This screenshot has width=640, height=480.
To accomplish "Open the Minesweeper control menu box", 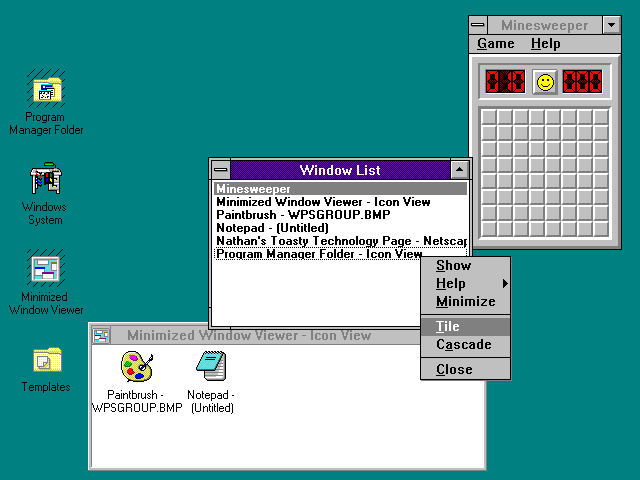I will 478,25.
